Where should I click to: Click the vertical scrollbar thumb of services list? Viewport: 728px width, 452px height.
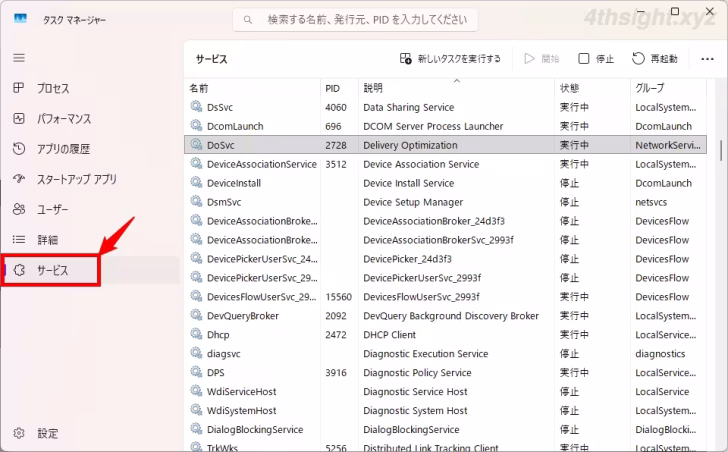[721, 150]
